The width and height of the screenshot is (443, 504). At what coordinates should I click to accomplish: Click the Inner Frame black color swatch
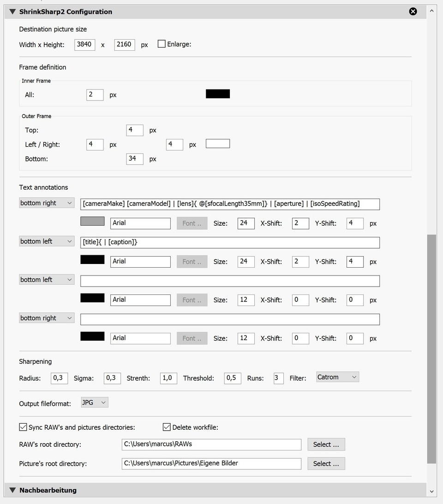(x=218, y=94)
